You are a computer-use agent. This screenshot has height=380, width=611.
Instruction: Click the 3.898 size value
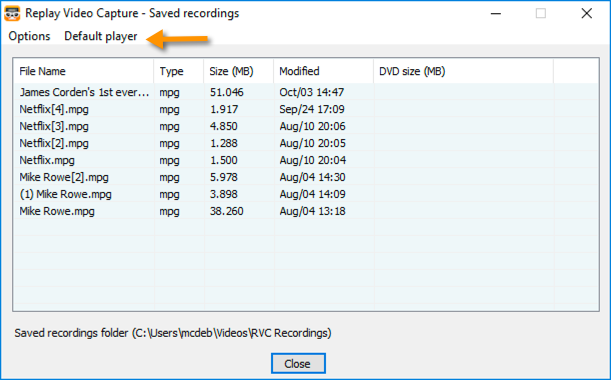[x=224, y=194]
